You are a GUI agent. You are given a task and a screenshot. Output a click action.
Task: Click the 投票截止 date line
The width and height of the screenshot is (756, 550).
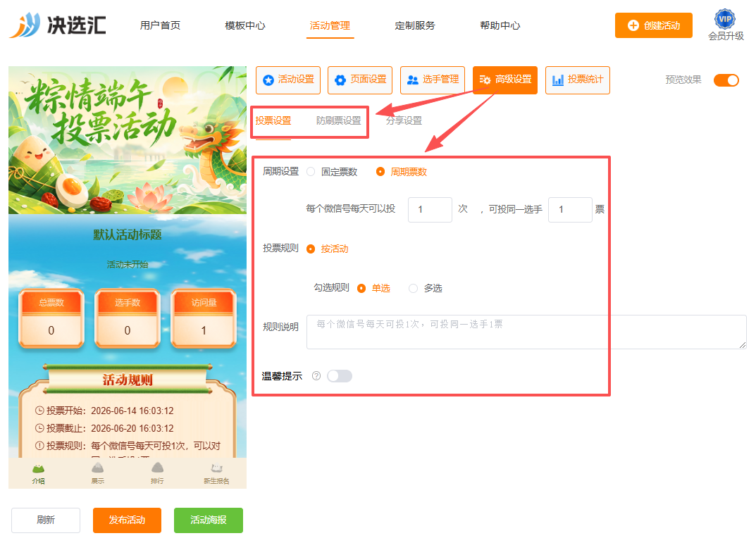coord(104,428)
